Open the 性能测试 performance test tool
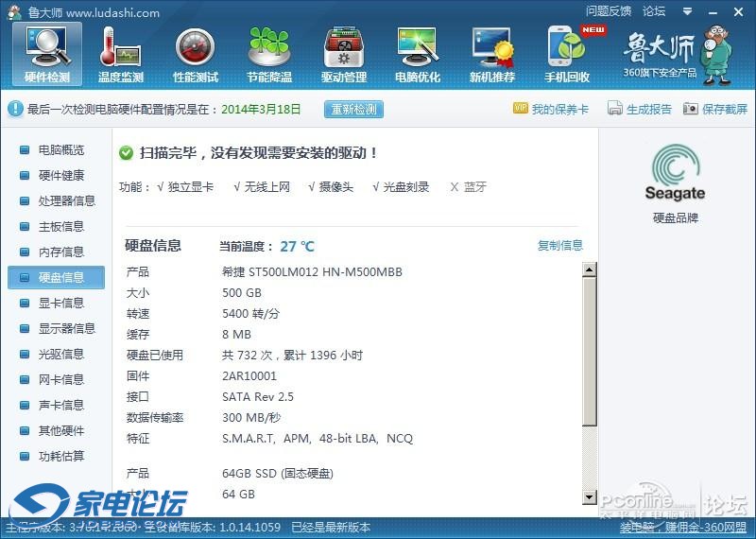 tap(196, 54)
